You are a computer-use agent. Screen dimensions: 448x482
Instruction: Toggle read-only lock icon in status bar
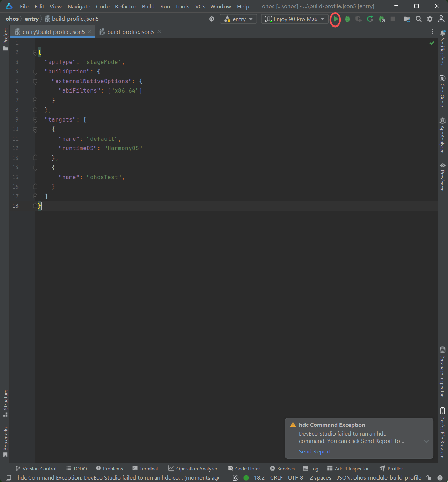(x=429, y=477)
